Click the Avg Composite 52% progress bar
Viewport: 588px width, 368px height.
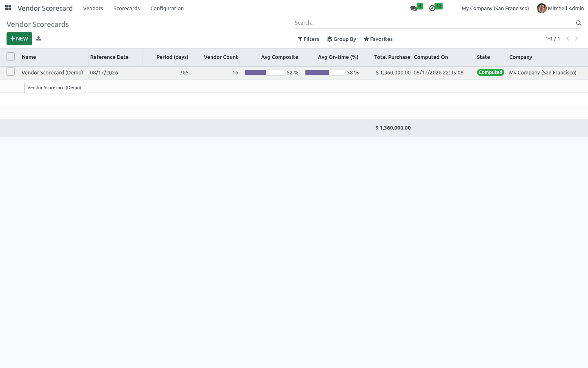point(265,72)
